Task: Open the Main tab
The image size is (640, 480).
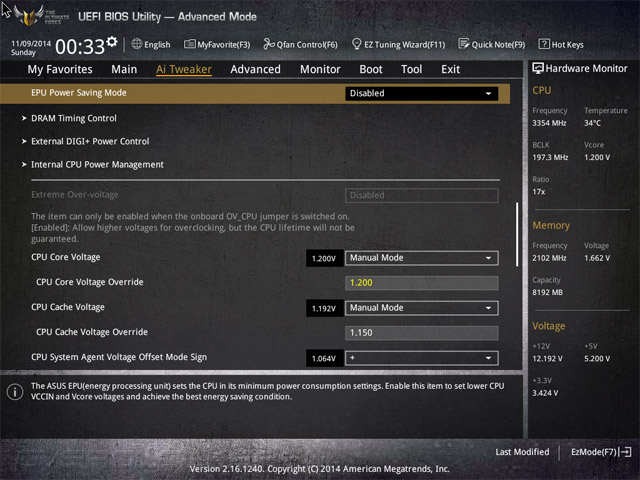Action: pos(124,69)
